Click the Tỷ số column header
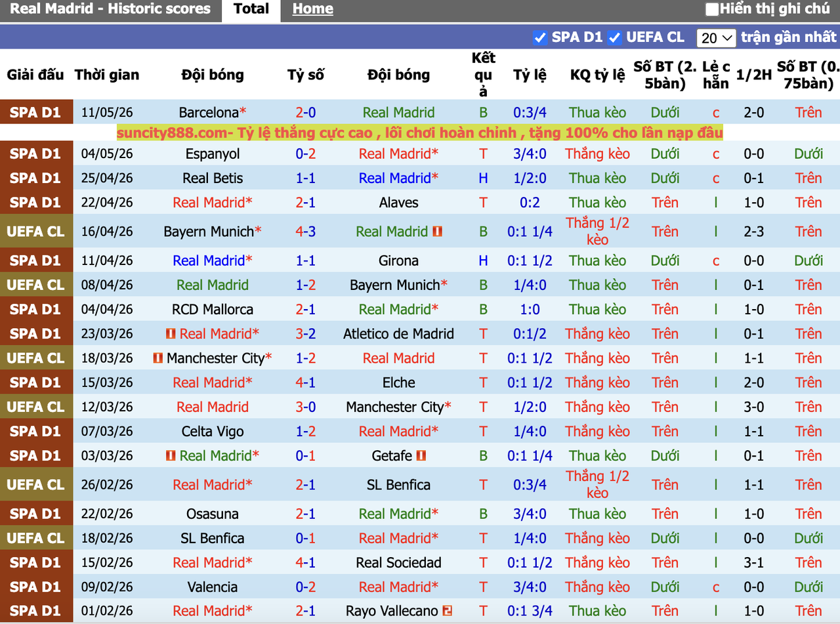 [x=305, y=75]
